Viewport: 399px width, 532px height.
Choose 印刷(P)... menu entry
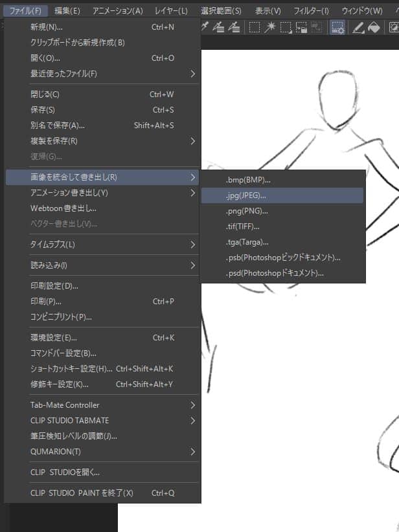point(102,302)
